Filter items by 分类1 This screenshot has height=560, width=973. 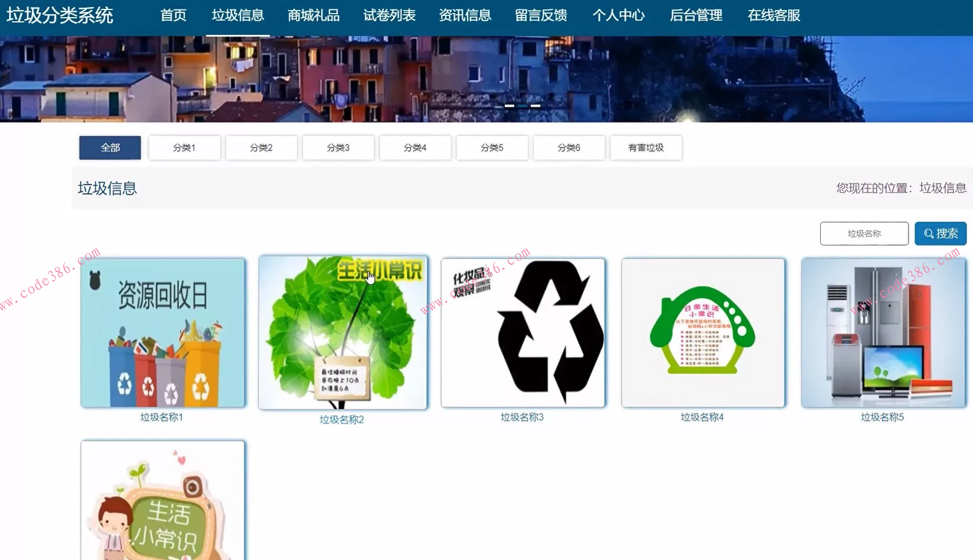tap(184, 148)
